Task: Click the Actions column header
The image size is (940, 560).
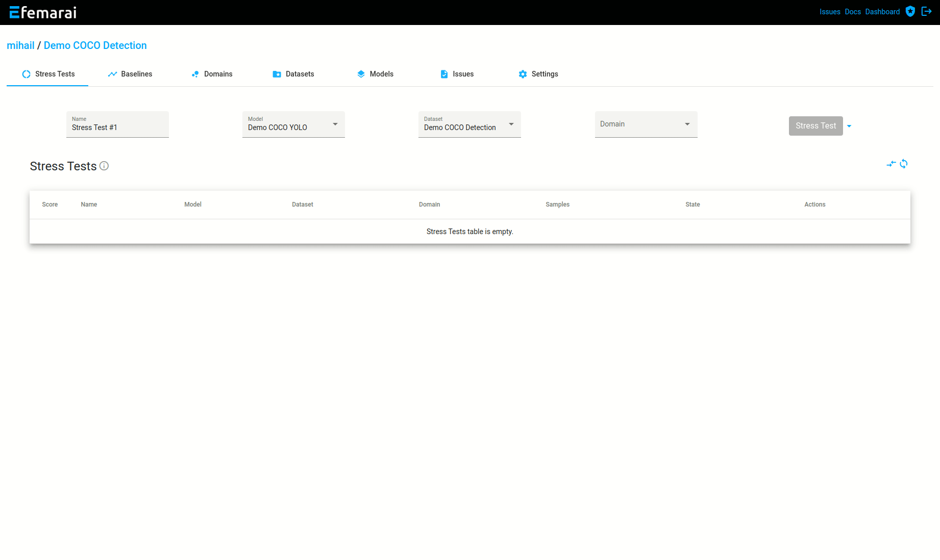Action: click(815, 205)
